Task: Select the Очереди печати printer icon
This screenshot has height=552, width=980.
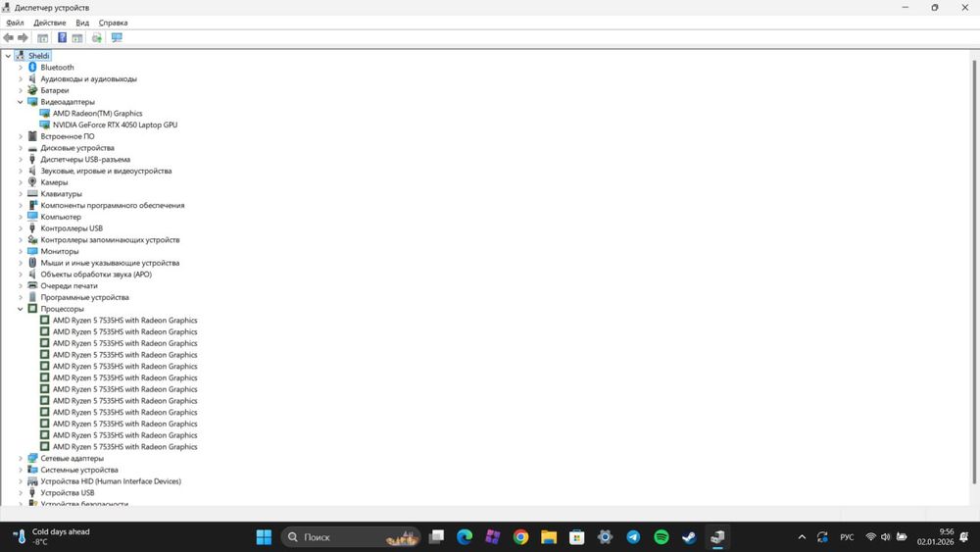Action: click(32, 285)
